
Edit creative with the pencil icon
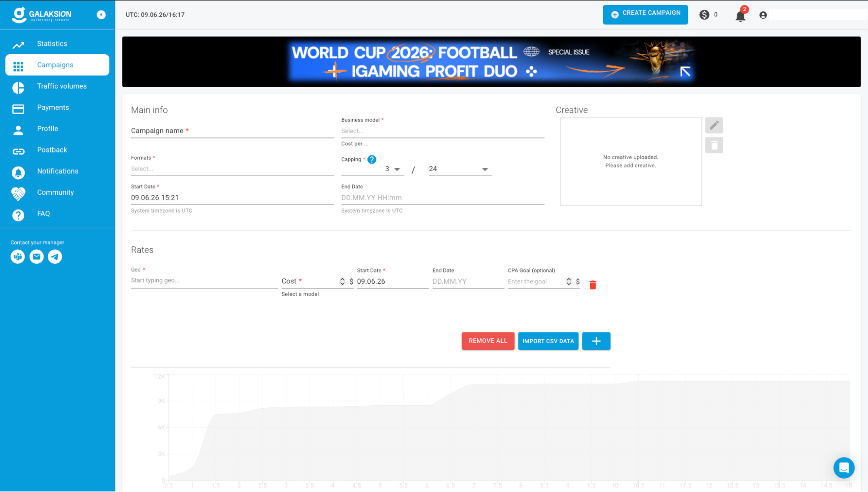(714, 125)
